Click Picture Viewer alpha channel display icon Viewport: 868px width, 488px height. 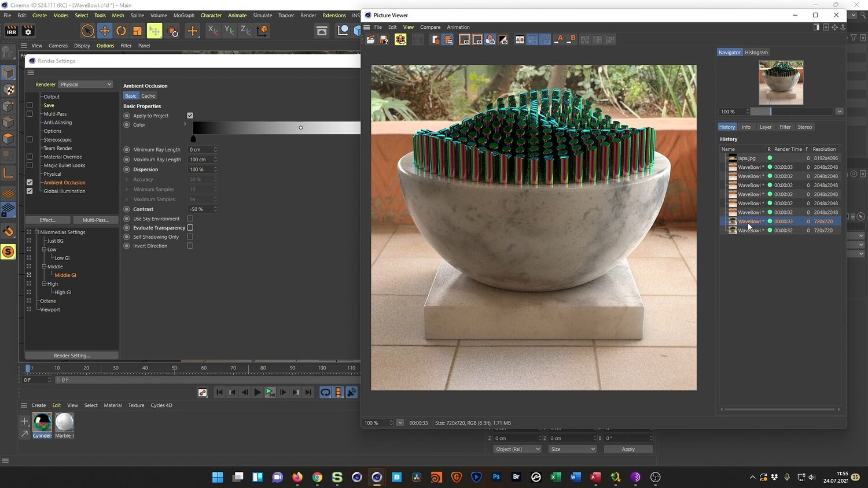tap(503, 39)
